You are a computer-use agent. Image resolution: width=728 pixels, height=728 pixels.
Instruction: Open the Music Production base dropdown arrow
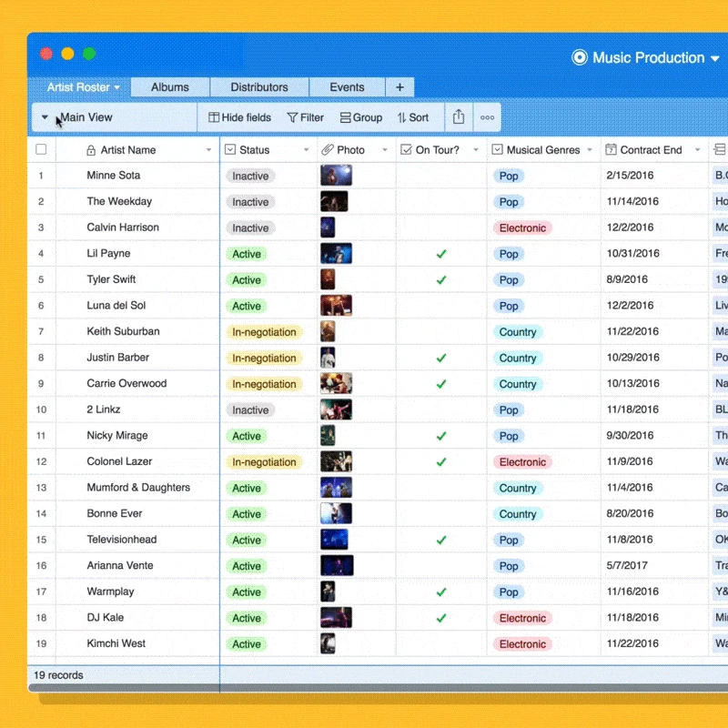(714, 58)
